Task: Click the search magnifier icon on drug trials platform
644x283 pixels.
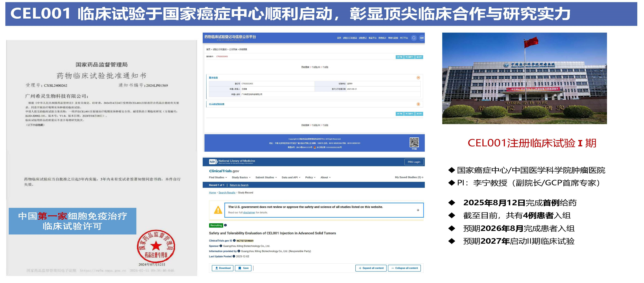Action: (414, 38)
